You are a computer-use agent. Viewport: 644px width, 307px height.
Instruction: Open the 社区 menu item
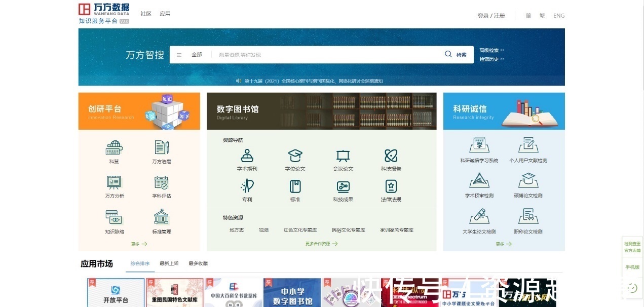pyautogui.click(x=146, y=14)
